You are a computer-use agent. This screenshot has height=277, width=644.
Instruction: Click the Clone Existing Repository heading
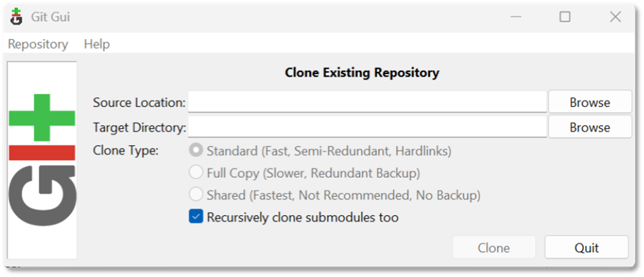click(x=361, y=73)
